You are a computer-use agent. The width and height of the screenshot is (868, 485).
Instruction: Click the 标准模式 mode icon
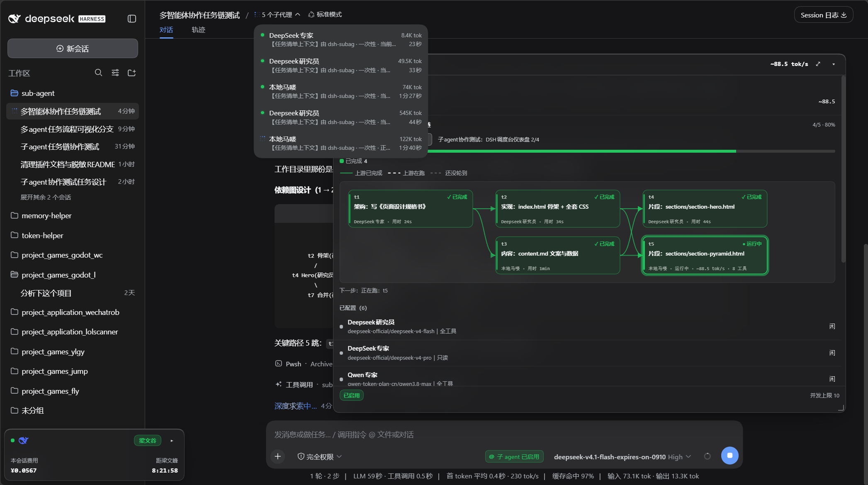coord(311,15)
